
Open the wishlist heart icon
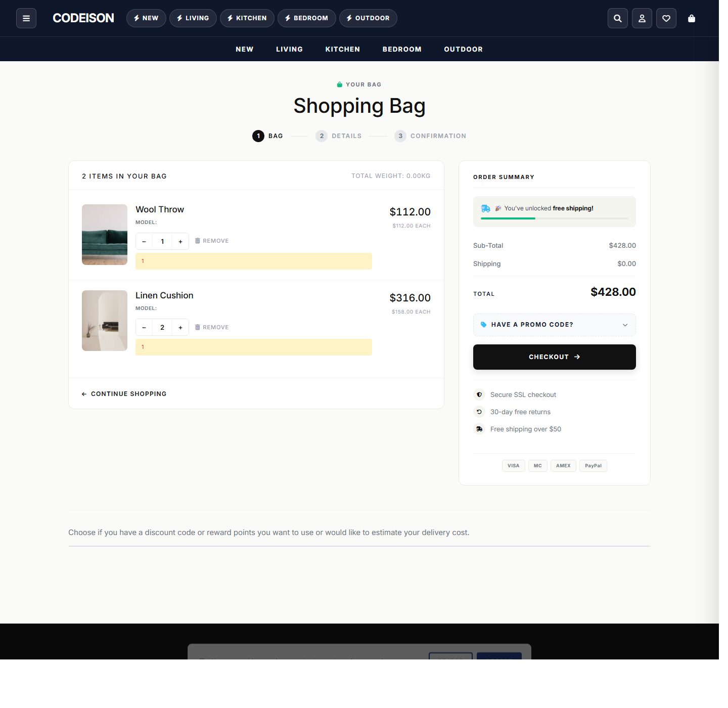(666, 18)
